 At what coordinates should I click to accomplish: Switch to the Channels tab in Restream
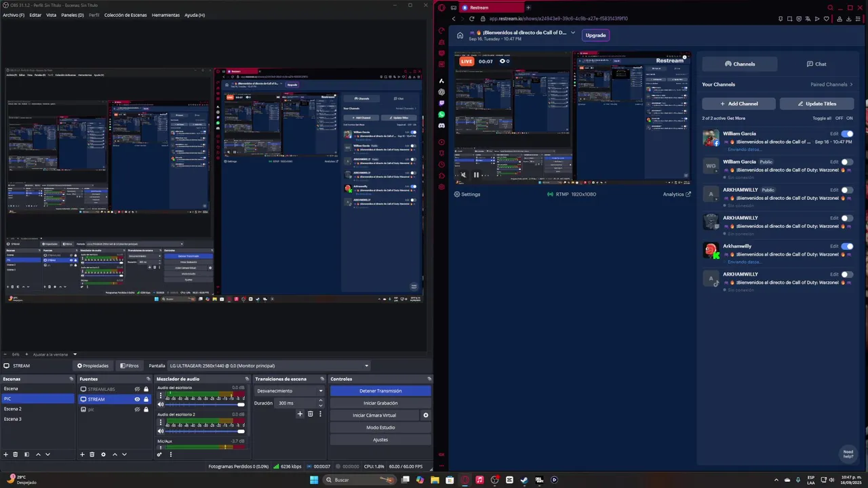point(740,64)
